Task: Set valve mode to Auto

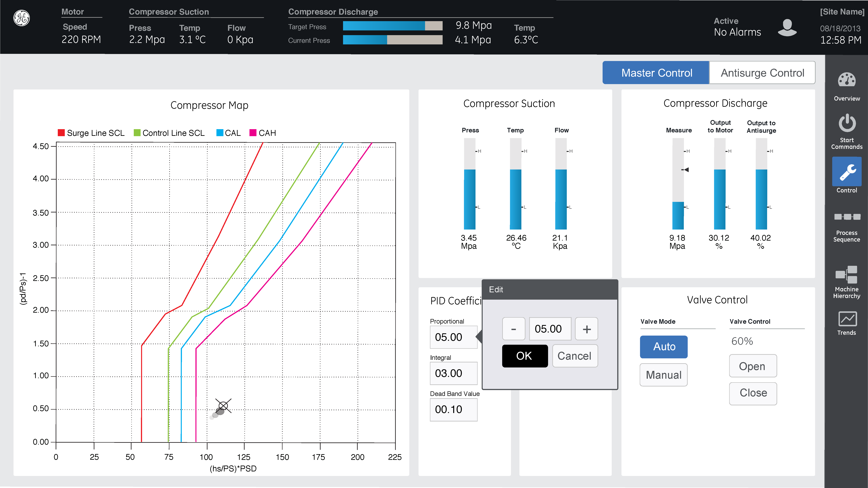Action: click(664, 347)
